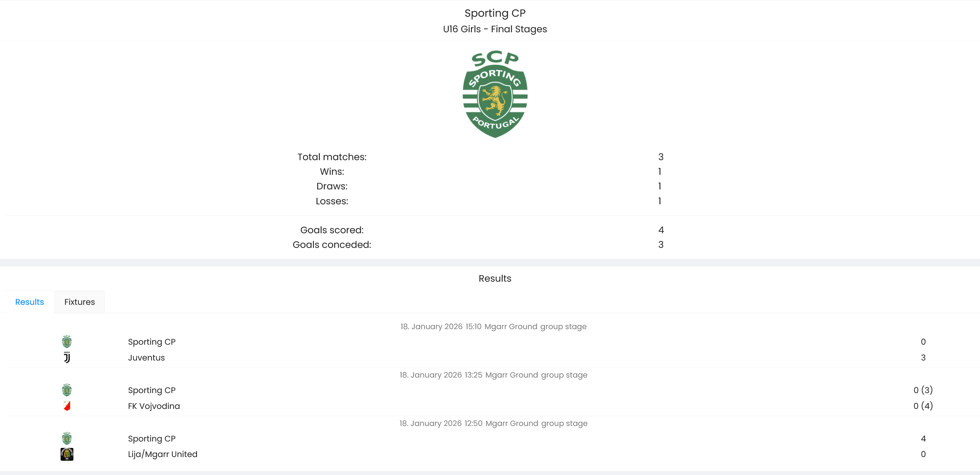The width and height of the screenshot is (980, 475).
Task: Open the Lija/Mgarr United team link
Action: point(163,454)
